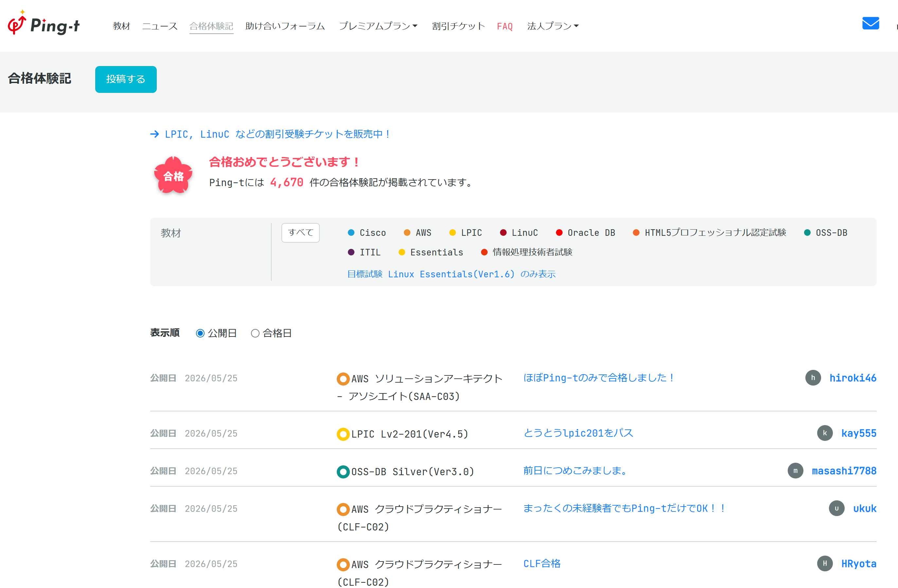Click teal ring icon beside OSS-DB Silver
898x588 pixels.
click(343, 472)
